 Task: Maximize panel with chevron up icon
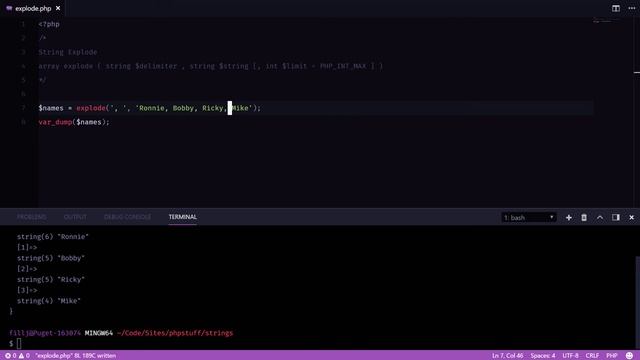coord(600,218)
